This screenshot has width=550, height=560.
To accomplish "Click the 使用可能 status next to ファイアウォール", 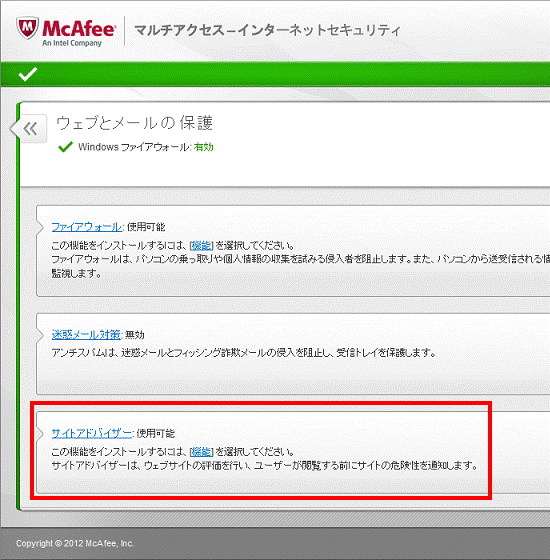I will click(146, 227).
